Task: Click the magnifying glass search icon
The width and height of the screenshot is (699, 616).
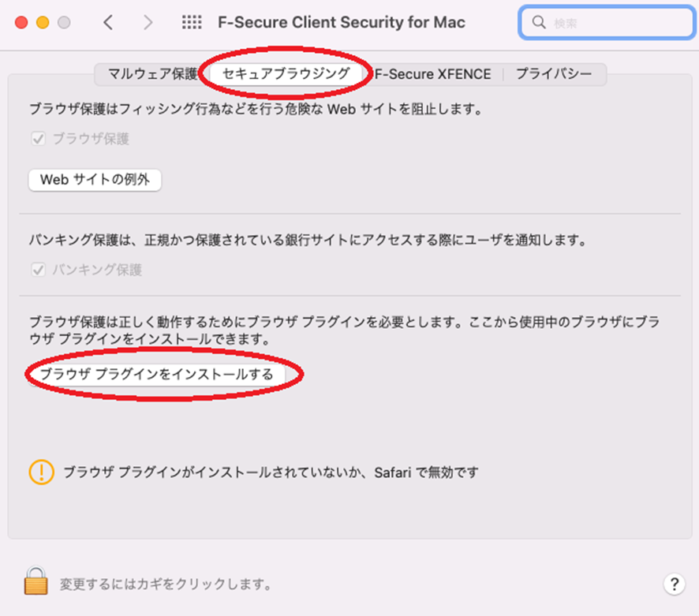Action: (539, 22)
